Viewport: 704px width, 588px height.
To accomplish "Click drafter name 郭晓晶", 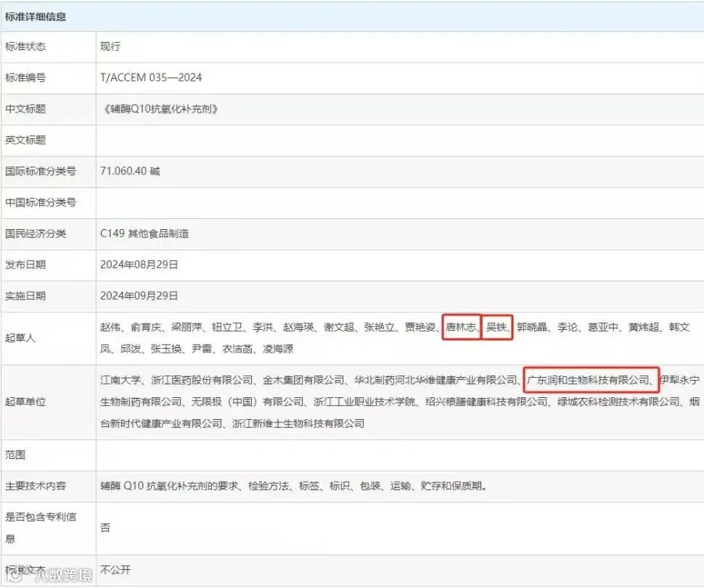I will (x=532, y=327).
